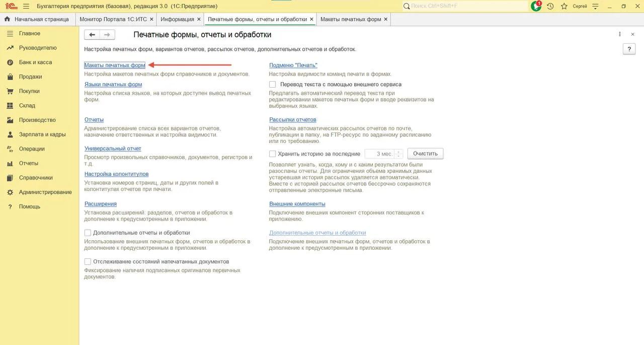Open the main menu hamburger icon
Viewport: 644px width, 345px height.
(x=26, y=6)
